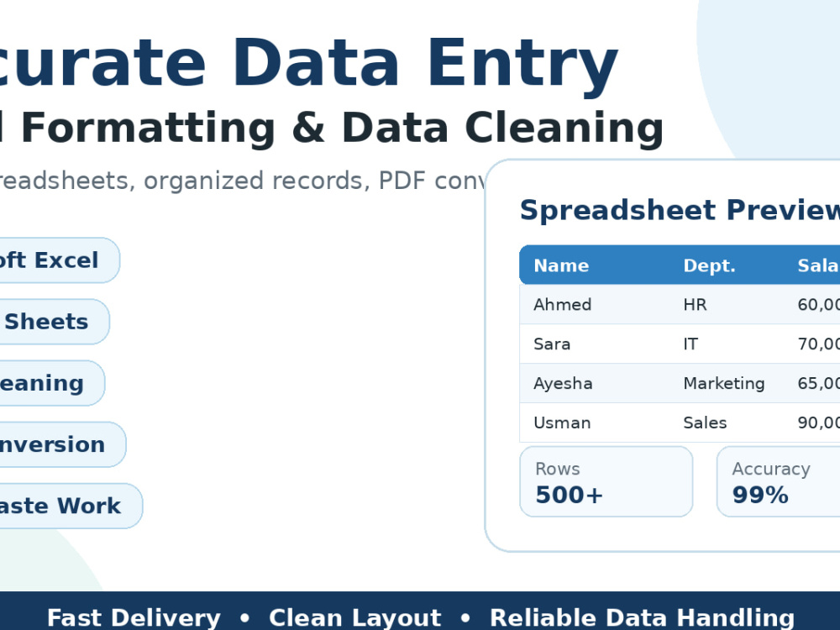Click the 'Rows 500+' stat card

(x=606, y=481)
